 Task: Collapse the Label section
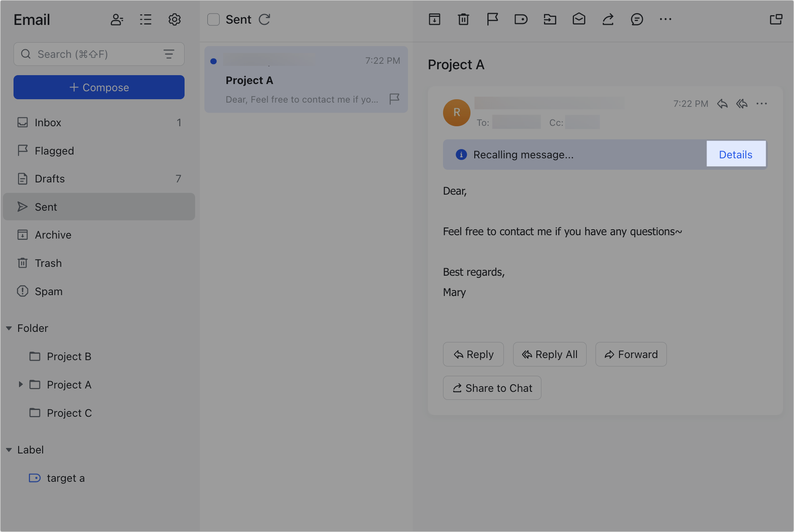click(x=9, y=450)
